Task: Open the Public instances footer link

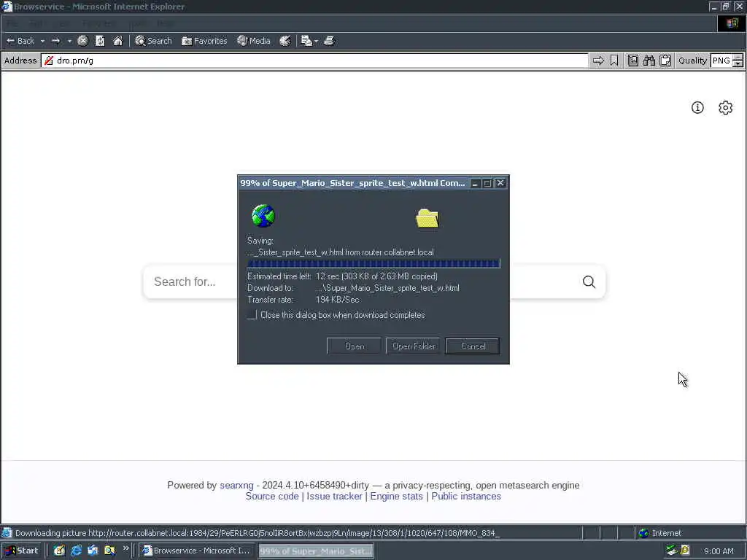Action: click(466, 496)
